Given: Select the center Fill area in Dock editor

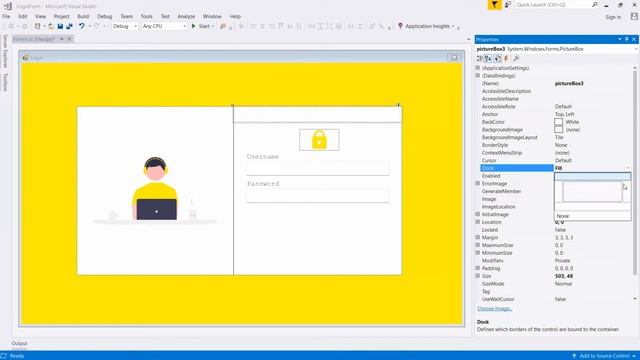Looking at the screenshot, I should [x=593, y=191].
